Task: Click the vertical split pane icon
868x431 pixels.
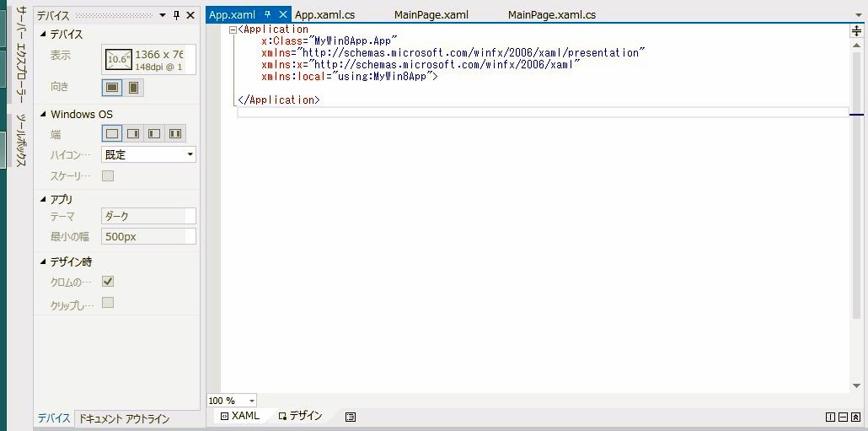Action: tap(831, 417)
